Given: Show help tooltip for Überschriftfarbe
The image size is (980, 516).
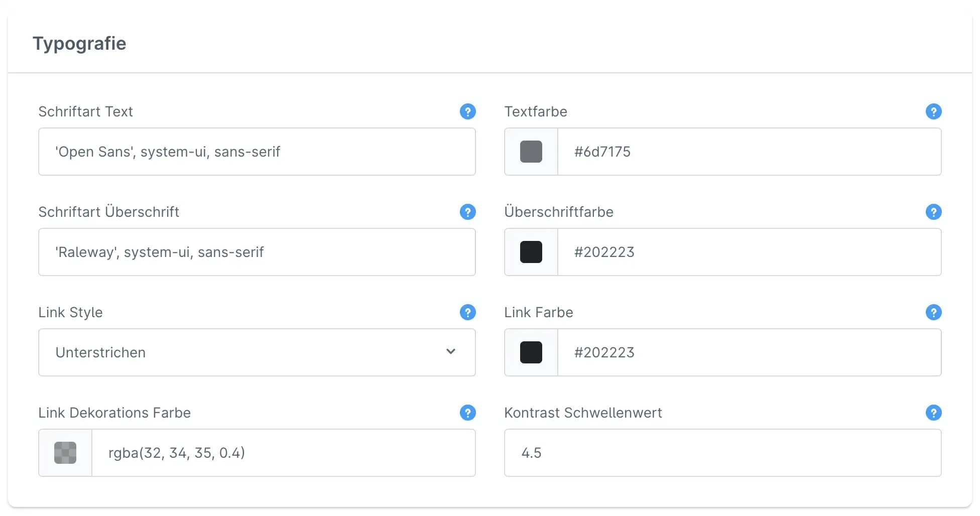Looking at the screenshot, I should (933, 212).
